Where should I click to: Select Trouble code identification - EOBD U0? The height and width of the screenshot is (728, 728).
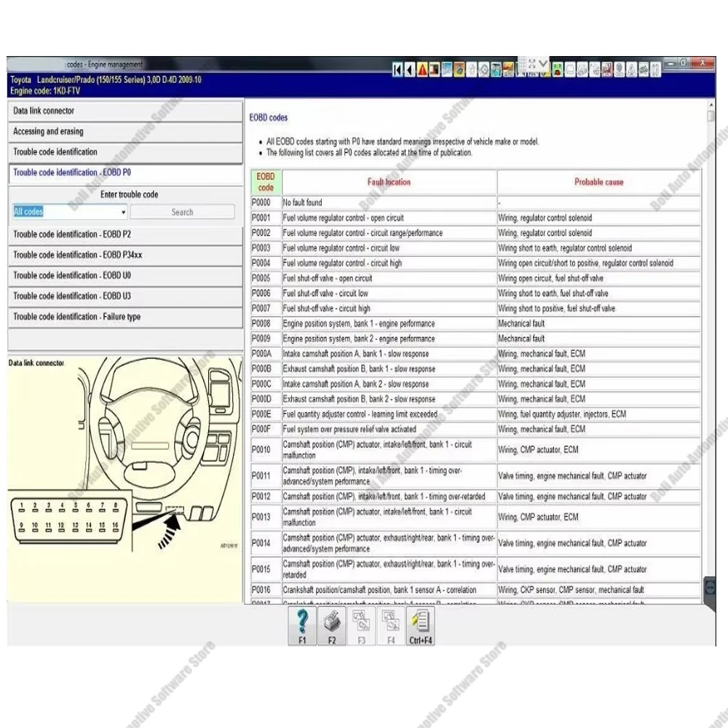click(x=125, y=275)
